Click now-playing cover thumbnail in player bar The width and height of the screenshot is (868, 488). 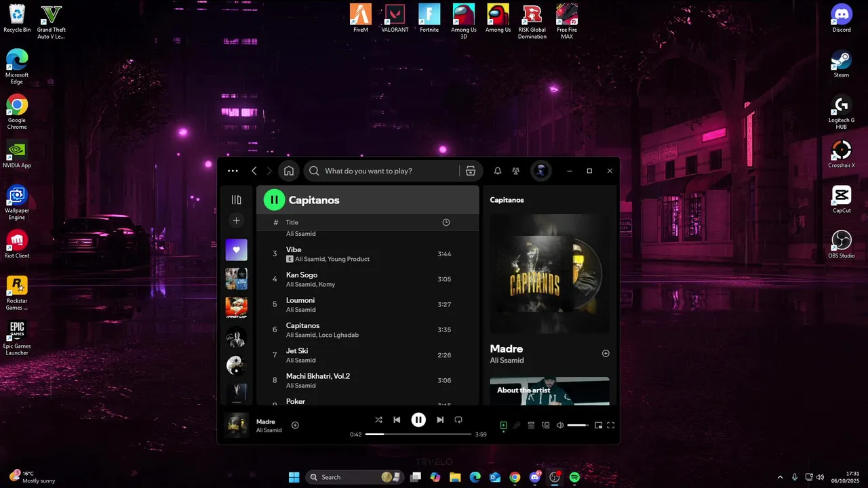coord(237,426)
